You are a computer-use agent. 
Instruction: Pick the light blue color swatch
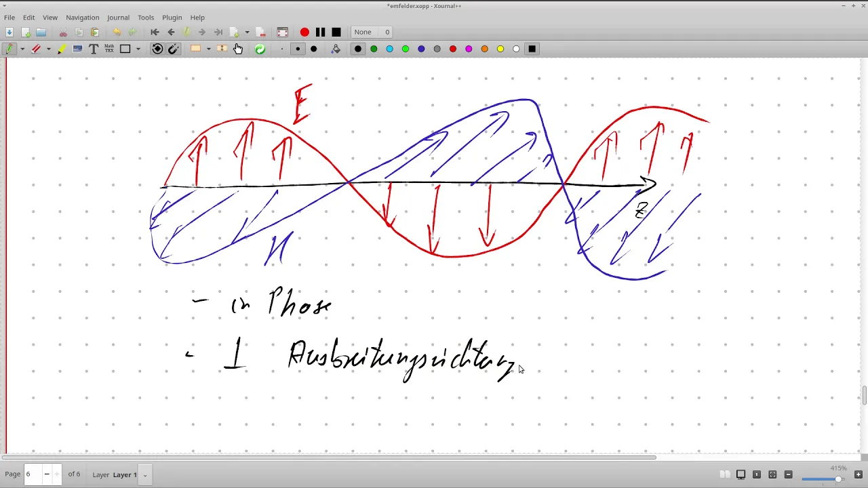tap(389, 49)
